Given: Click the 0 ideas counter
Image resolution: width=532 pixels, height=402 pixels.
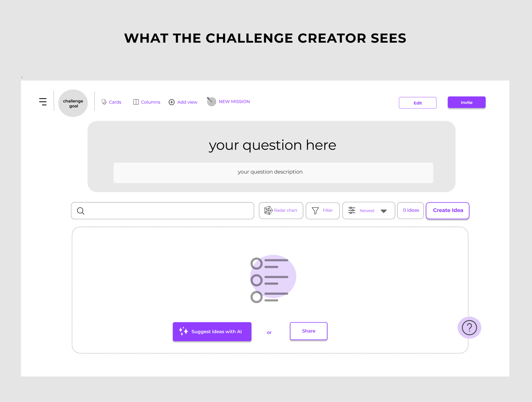Looking at the screenshot, I should point(410,210).
